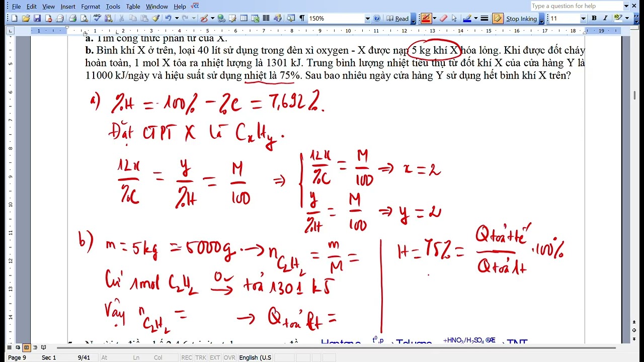The height and width of the screenshot is (362, 644).
Task: Insert Table icon
Action: [244, 18]
